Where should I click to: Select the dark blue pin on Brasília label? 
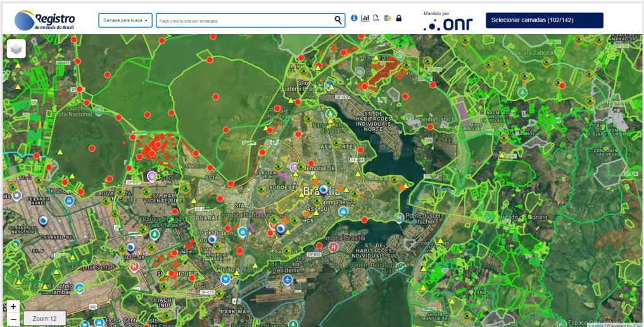324,190
